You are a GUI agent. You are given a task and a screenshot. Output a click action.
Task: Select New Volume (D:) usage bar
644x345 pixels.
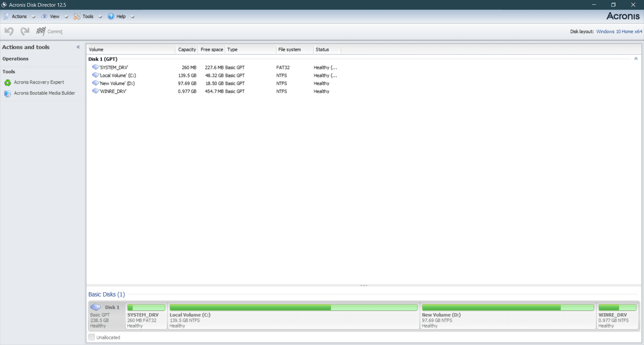click(x=508, y=307)
